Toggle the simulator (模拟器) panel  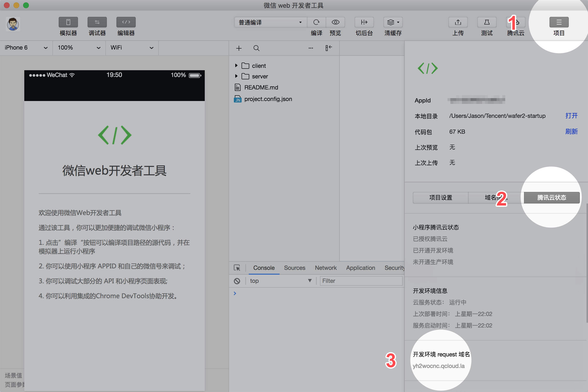tap(68, 22)
